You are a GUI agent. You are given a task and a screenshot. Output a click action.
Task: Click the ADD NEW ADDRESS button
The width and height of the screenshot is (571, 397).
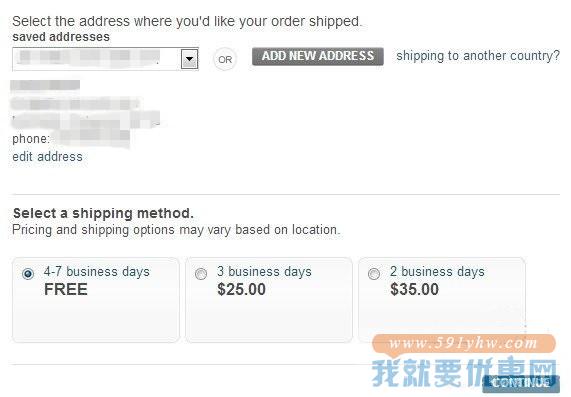pos(318,56)
